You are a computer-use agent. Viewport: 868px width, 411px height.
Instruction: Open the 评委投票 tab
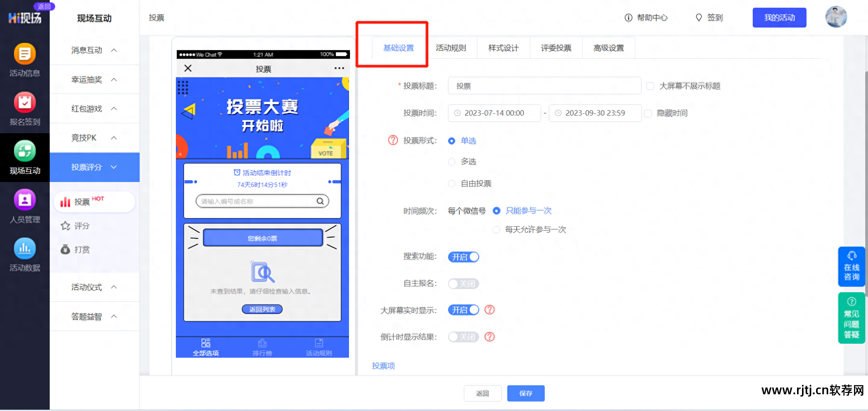pyautogui.click(x=556, y=47)
